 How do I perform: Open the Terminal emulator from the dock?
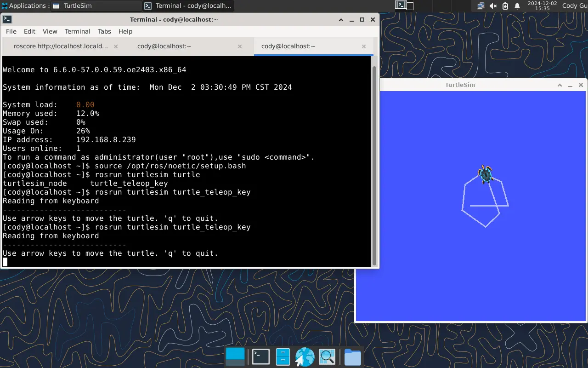point(260,357)
